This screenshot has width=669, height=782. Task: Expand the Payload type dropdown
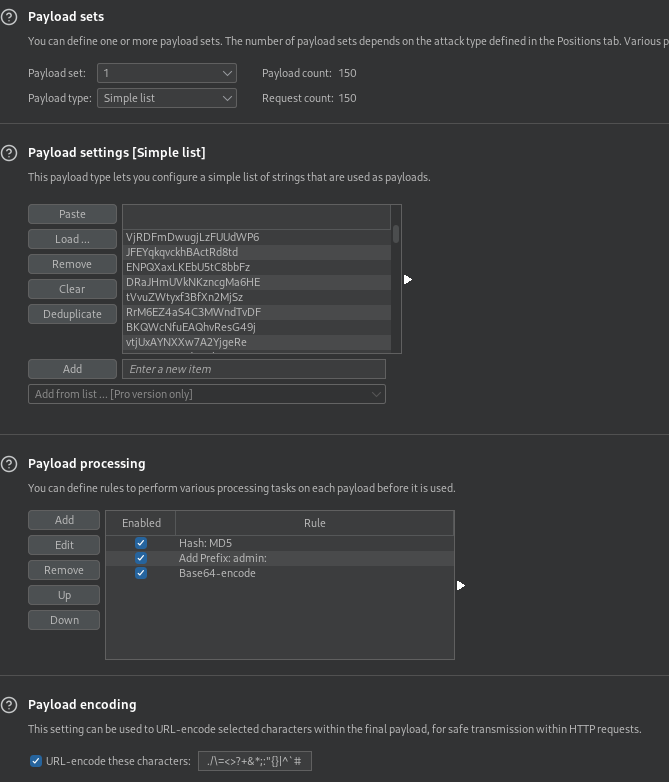pos(166,98)
